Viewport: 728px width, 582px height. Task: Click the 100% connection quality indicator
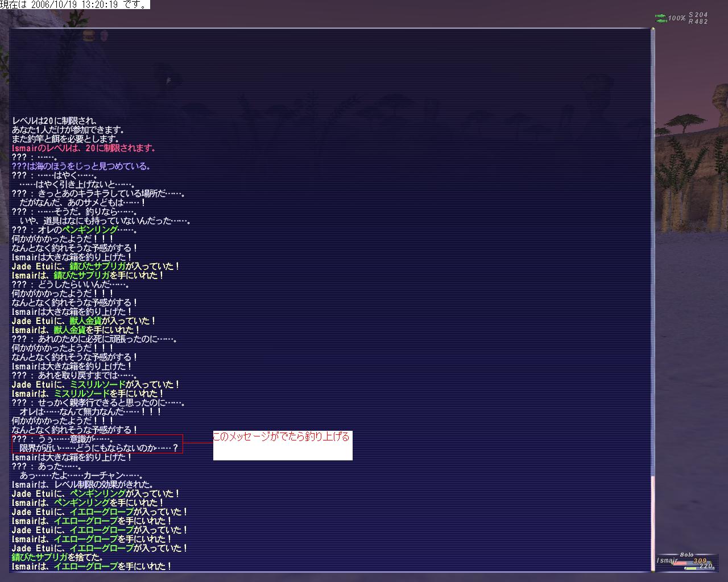click(676, 18)
